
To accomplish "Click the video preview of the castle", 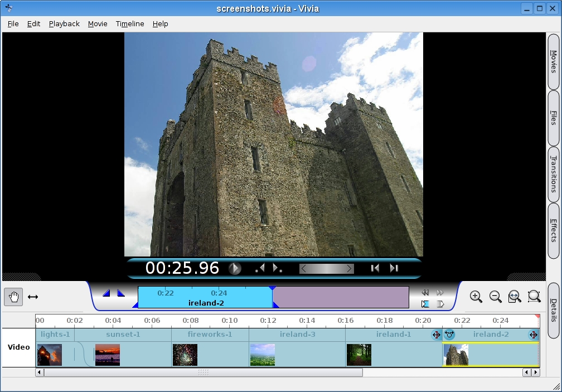I will pos(273,144).
